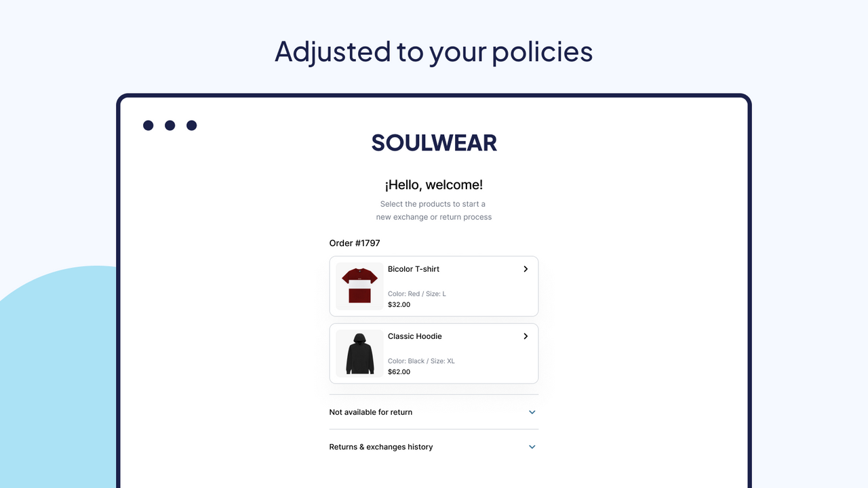The image size is (868, 488).
Task: Click the Bicolor T-shirt thumbnail image
Action: [x=359, y=286]
